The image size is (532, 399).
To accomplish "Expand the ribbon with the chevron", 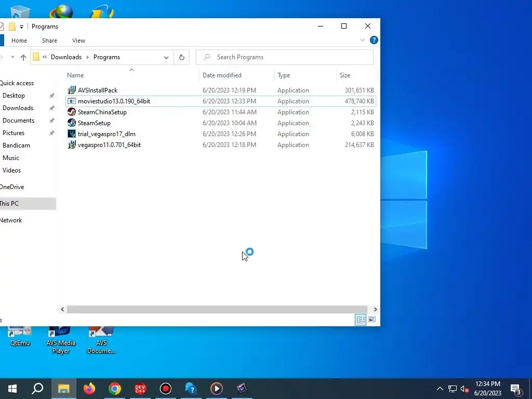I will click(x=362, y=41).
